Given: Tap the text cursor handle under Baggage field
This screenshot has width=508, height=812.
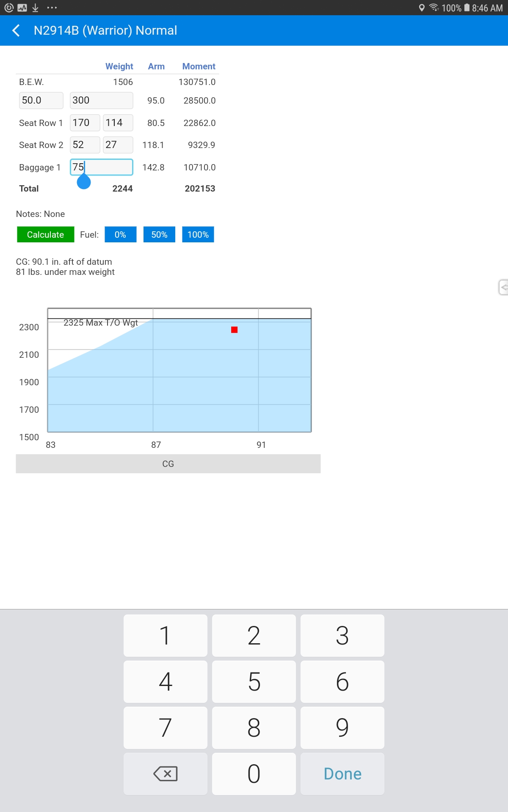Looking at the screenshot, I should [84, 182].
